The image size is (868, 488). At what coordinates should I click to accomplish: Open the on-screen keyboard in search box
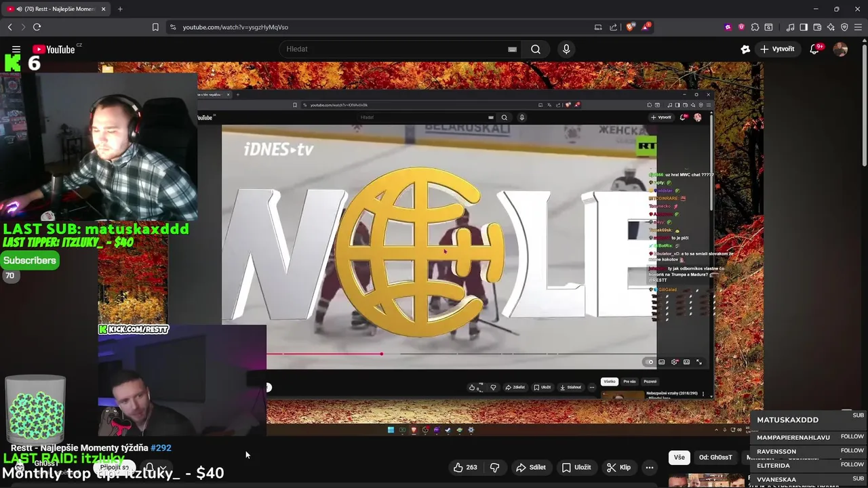[x=512, y=49]
